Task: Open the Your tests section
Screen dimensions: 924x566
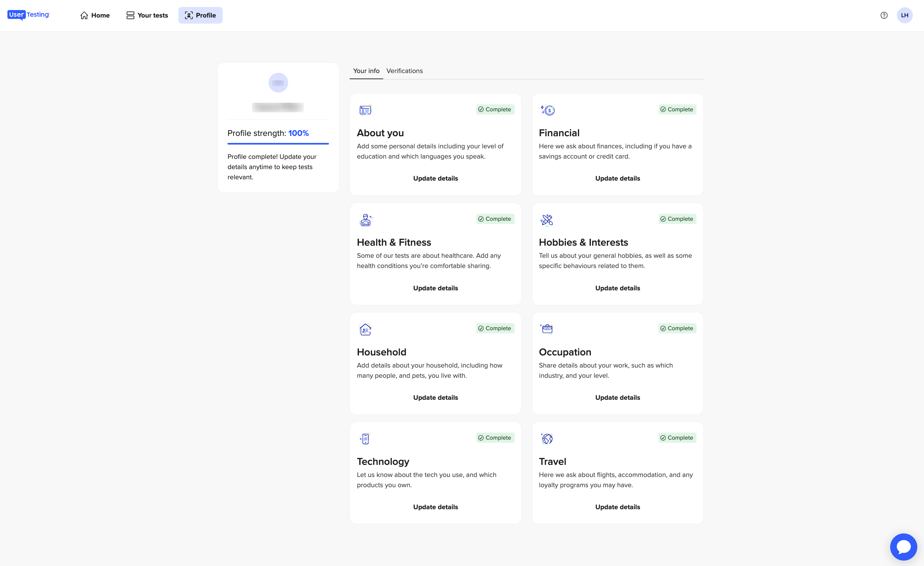Action: tap(147, 15)
